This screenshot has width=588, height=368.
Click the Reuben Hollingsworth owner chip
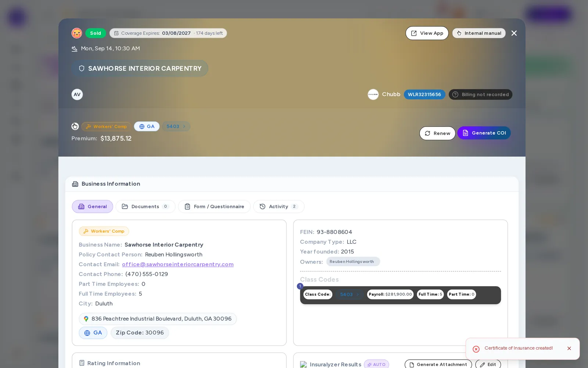click(353, 262)
